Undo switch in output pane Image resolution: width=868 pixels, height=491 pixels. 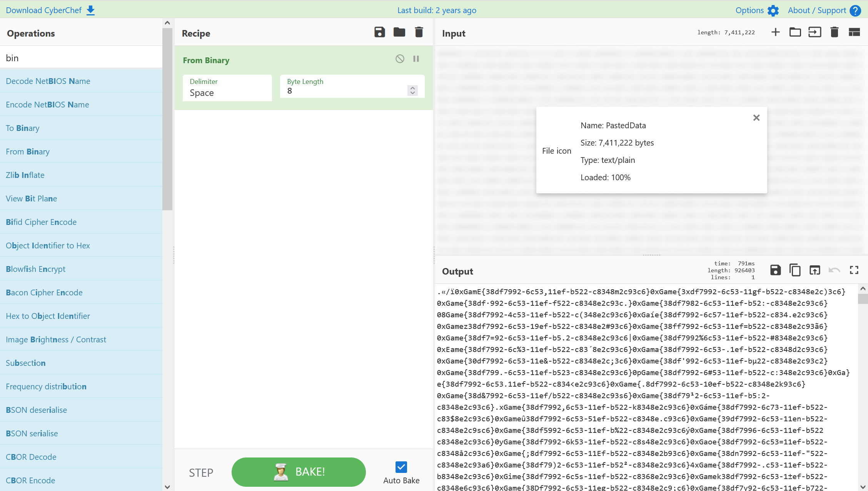click(x=834, y=270)
